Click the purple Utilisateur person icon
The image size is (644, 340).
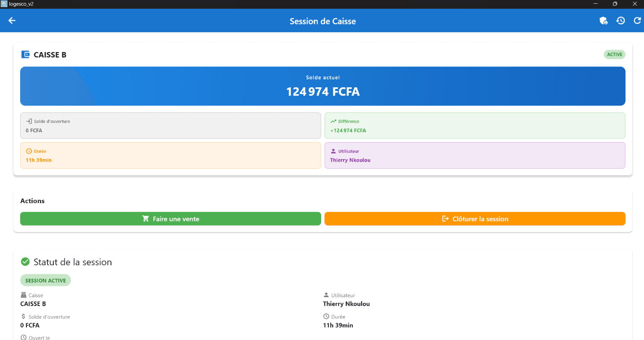coord(333,151)
